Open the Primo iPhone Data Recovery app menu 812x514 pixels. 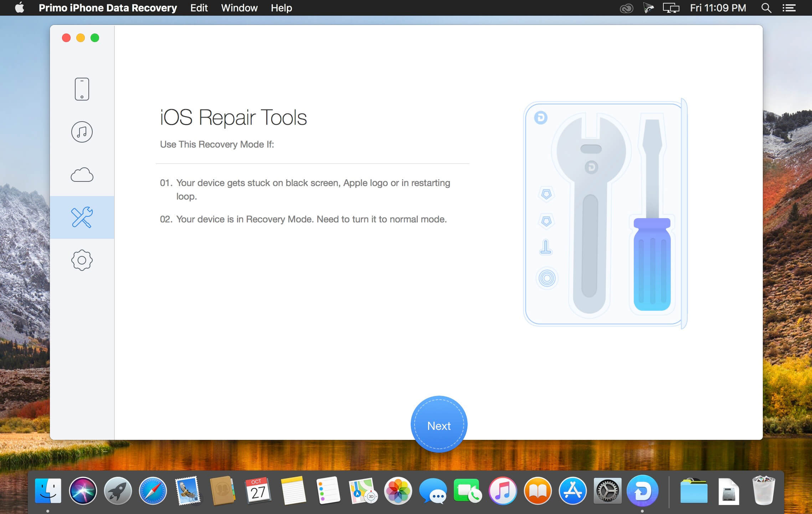108,8
